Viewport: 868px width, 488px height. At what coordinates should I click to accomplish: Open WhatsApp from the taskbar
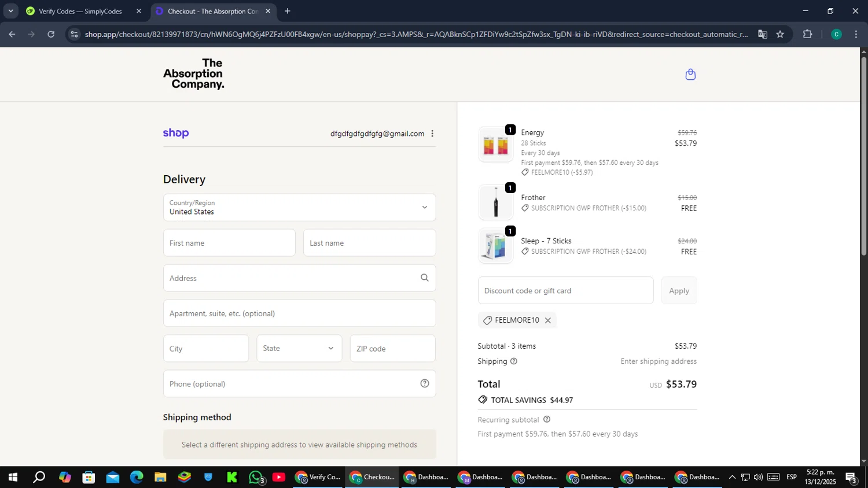pyautogui.click(x=256, y=477)
